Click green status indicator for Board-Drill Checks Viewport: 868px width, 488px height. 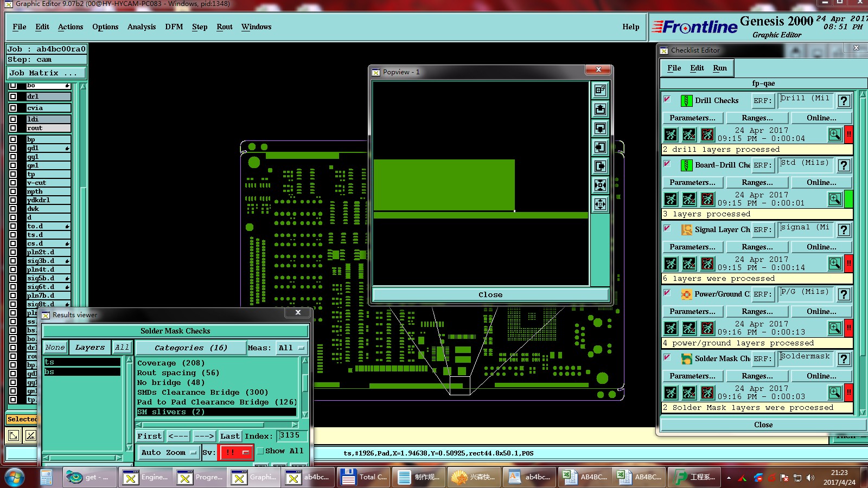848,199
